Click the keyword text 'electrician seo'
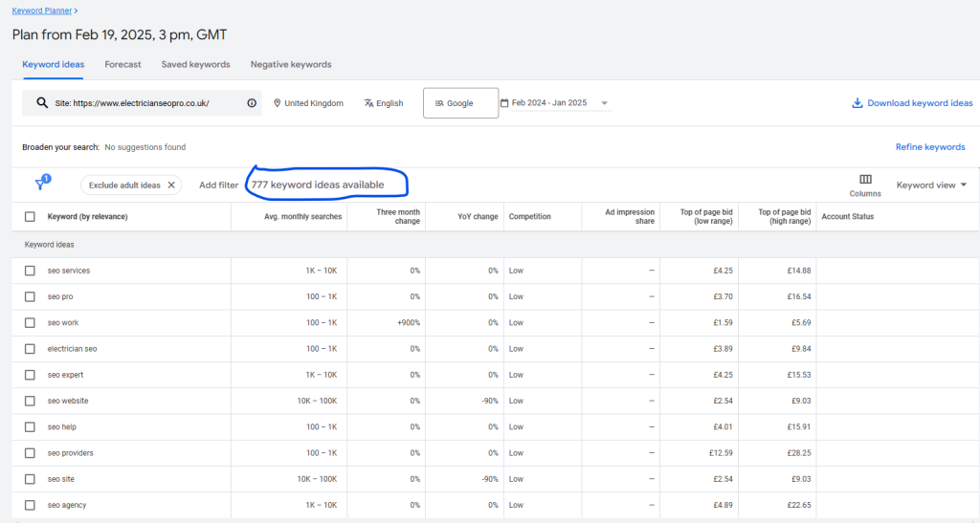 72,349
